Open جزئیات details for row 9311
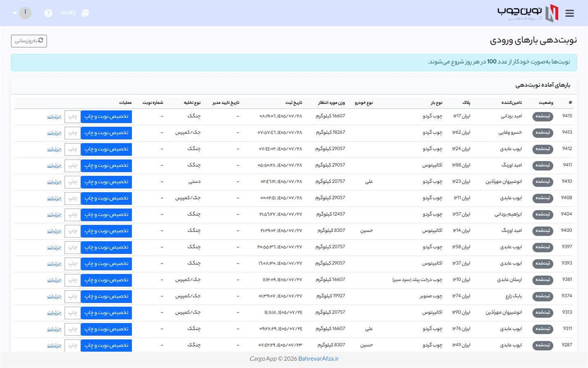Image resolution: width=588 pixels, height=368 pixels. [54, 329]
